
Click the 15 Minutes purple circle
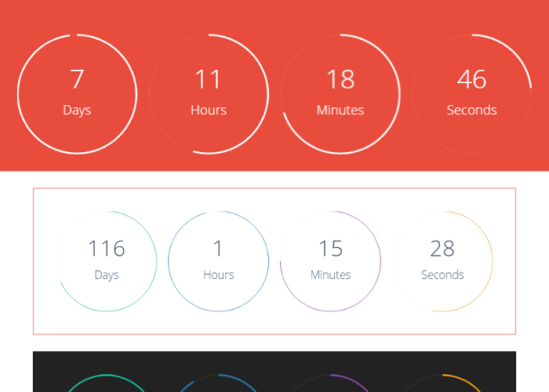(330, 261)
